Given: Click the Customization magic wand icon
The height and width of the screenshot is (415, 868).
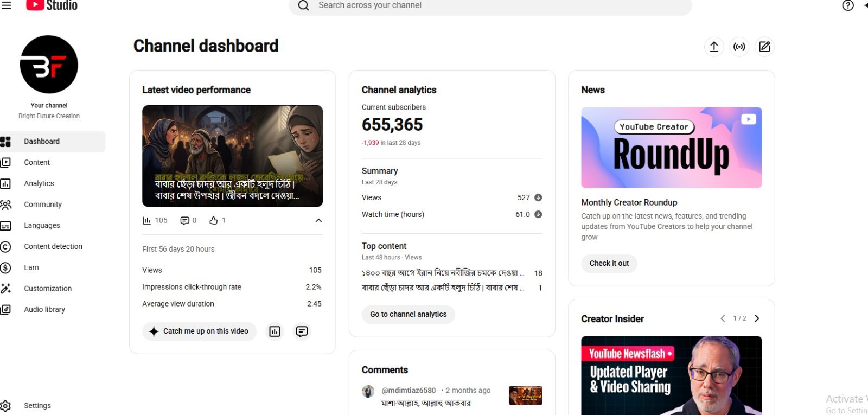Looking at the screenshot, I should coord(5,289).
